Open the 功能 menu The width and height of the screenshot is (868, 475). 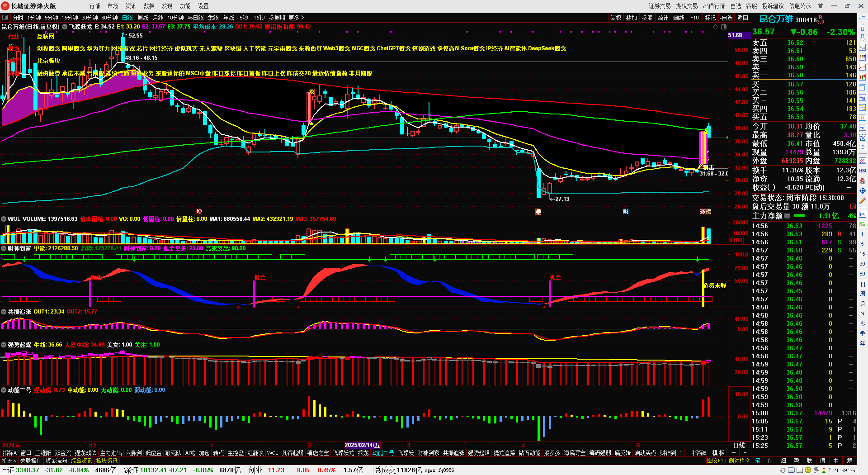point(185,6)
